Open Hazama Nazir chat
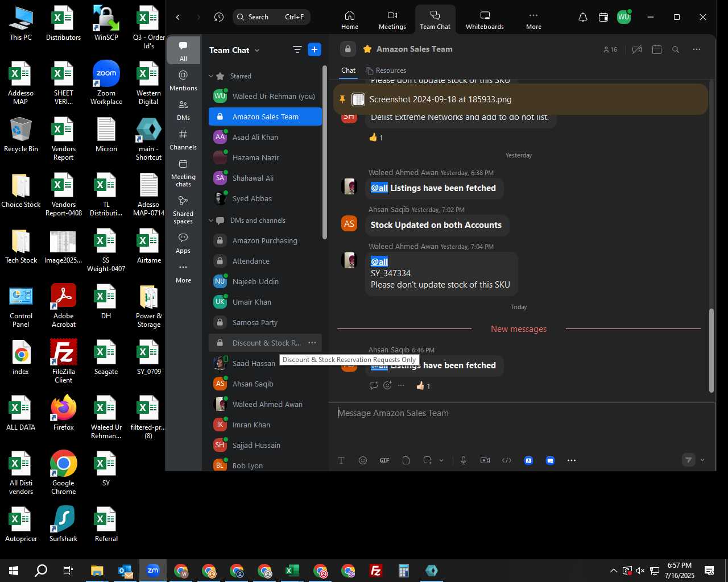Image resolution: width=728 pixels, height=582 pixels. (x=265, y=157)
